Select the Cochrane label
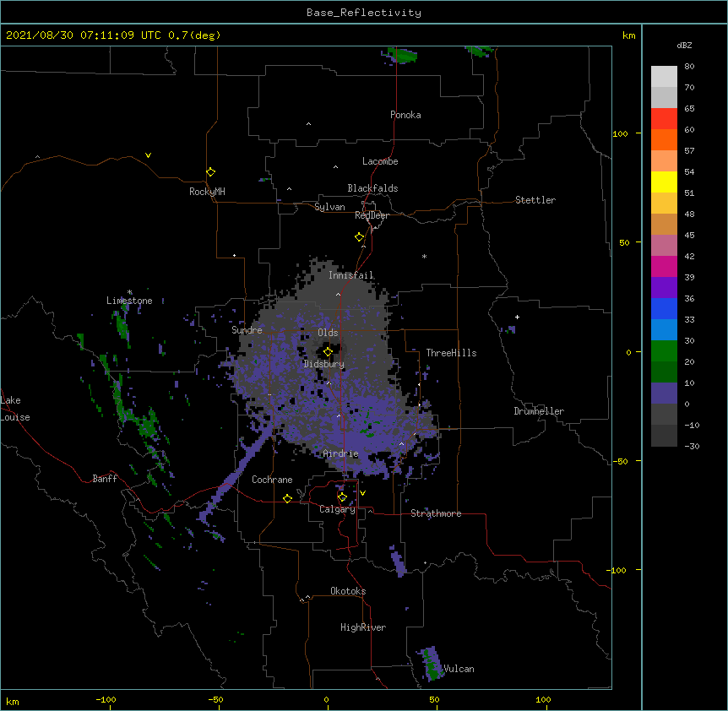The height and width of the screenshot is (711, 728). pyautogui.click(x=272, y=480)
